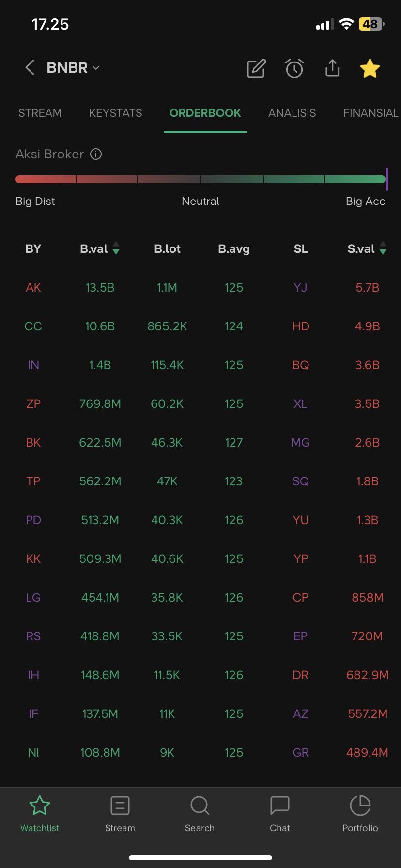The height and width of the screenshot is (868, 401).
Task: Go to Watchlist star in bottom bar
Action: [40, 806]
